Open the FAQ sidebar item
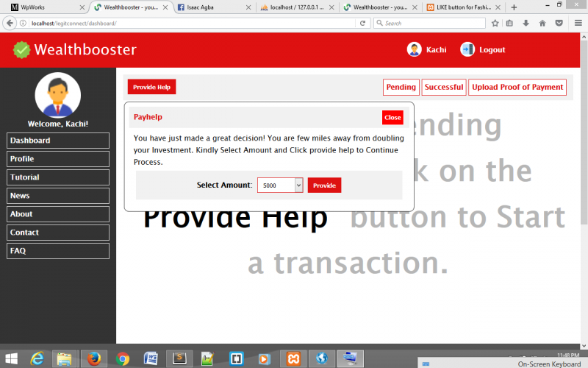This screenshot has width=588, height=368. click(58, 251)
